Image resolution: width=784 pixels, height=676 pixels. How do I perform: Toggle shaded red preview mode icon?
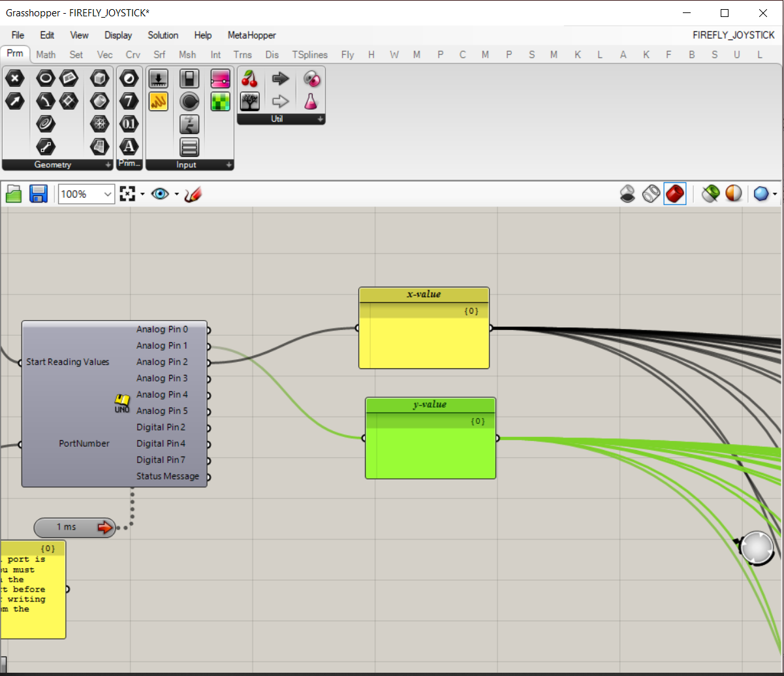click(x=675, y=194)
